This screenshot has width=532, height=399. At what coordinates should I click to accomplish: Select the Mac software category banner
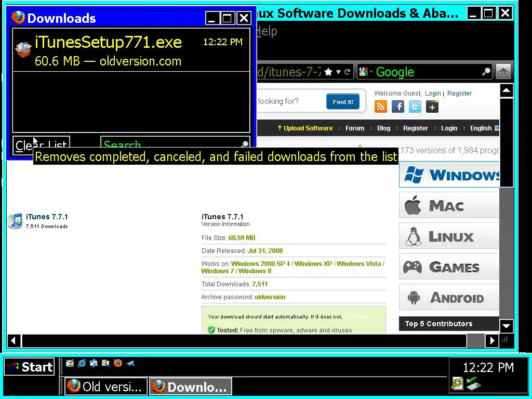click(x=449, y=205)
